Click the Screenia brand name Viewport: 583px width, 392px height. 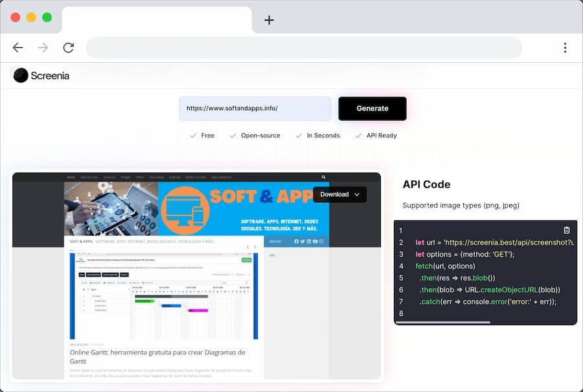pos(50,76)
